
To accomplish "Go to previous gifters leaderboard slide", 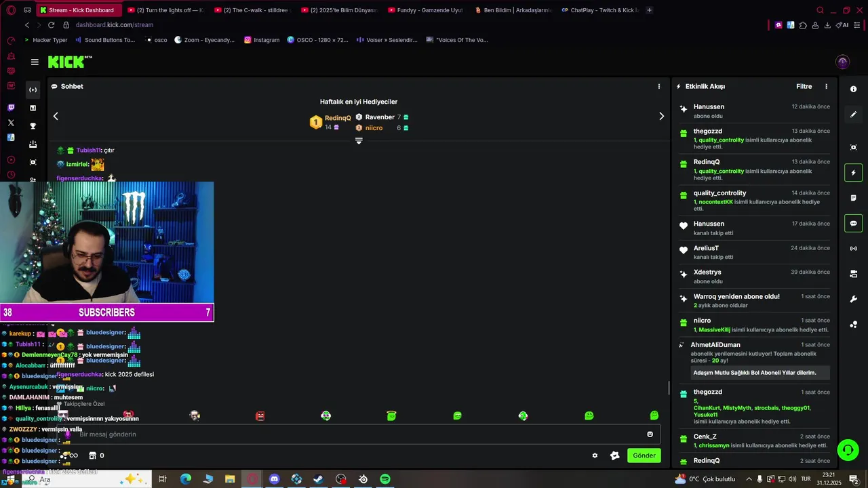I will pyautogui.click(x=56, y=116).
